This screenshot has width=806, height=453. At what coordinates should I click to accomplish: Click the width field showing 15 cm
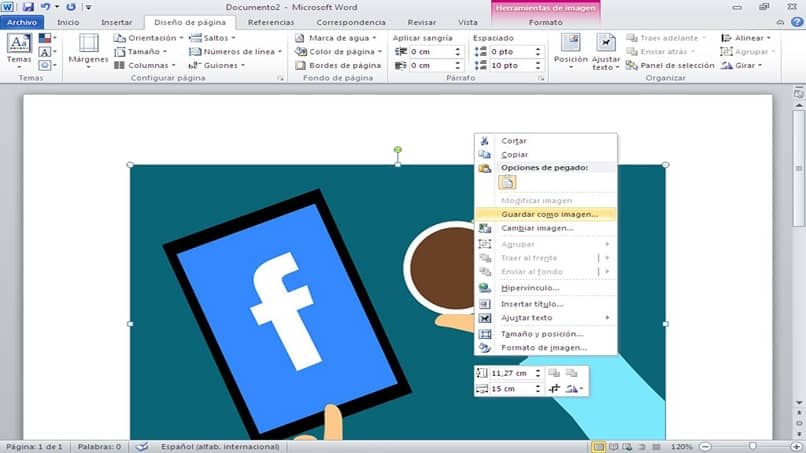[x=511, y=389]
